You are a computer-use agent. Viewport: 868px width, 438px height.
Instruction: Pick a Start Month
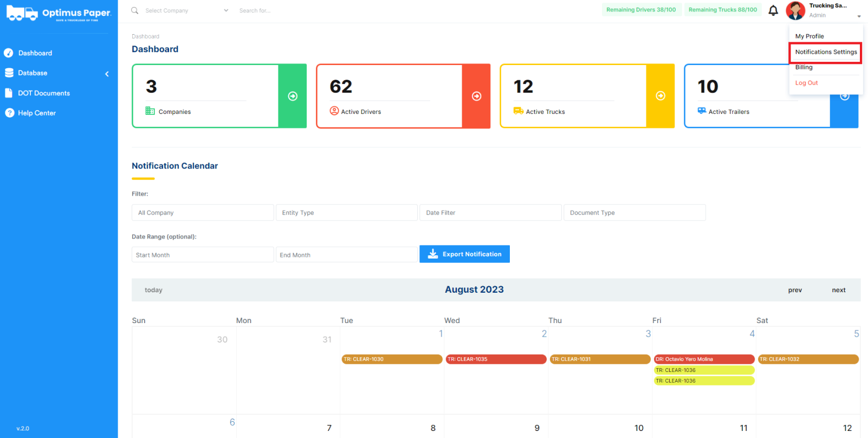203,255
